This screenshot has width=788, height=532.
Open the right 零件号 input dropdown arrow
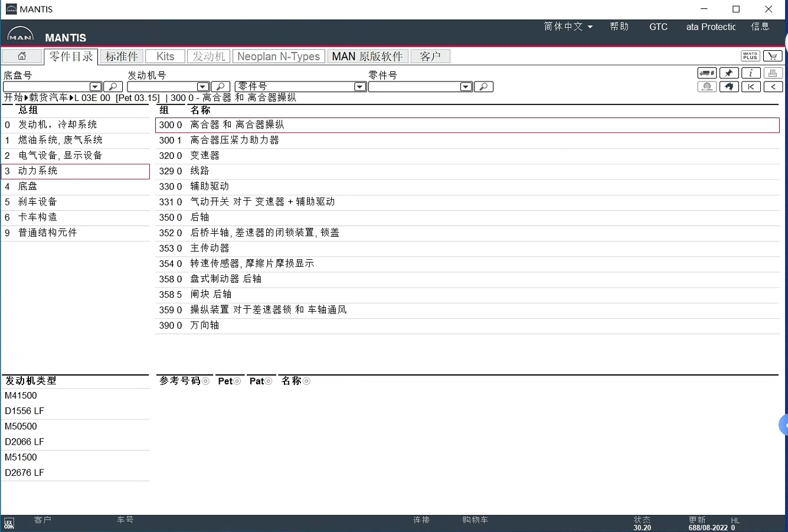[x=466, y=87]
